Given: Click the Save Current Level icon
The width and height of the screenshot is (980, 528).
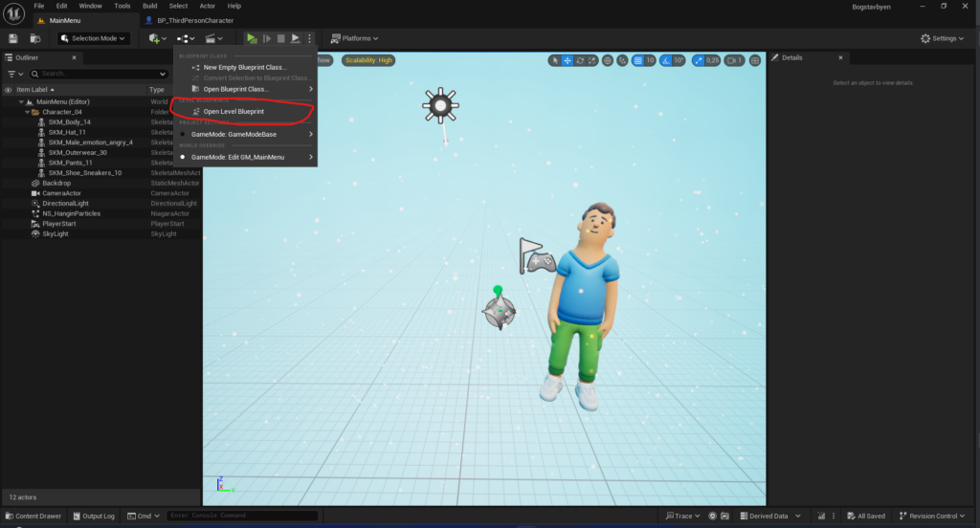Looking at the screenshot, I should [13, 38].
